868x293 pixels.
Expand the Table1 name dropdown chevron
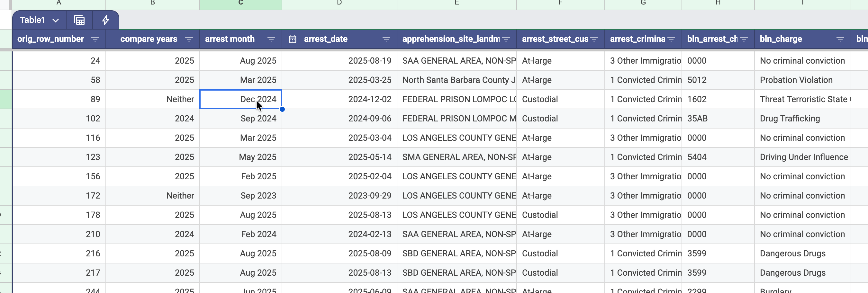(56, 20)
